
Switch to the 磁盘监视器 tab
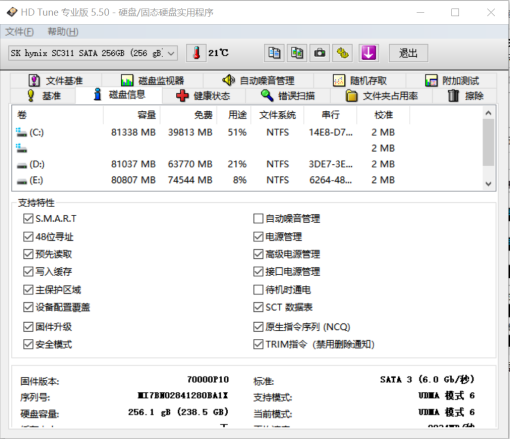pyautogui.click(x=152, y=80)
